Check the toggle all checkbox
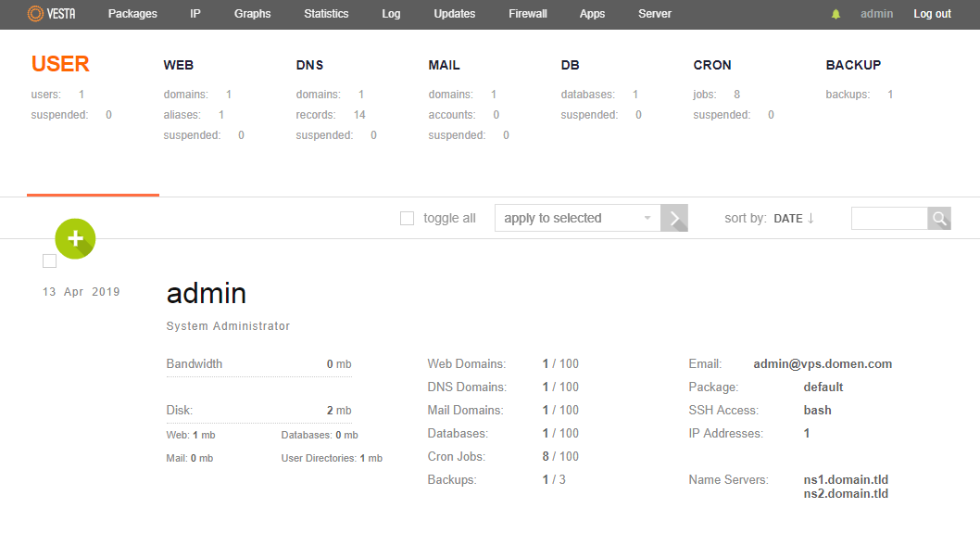 (x=407, y=219)
